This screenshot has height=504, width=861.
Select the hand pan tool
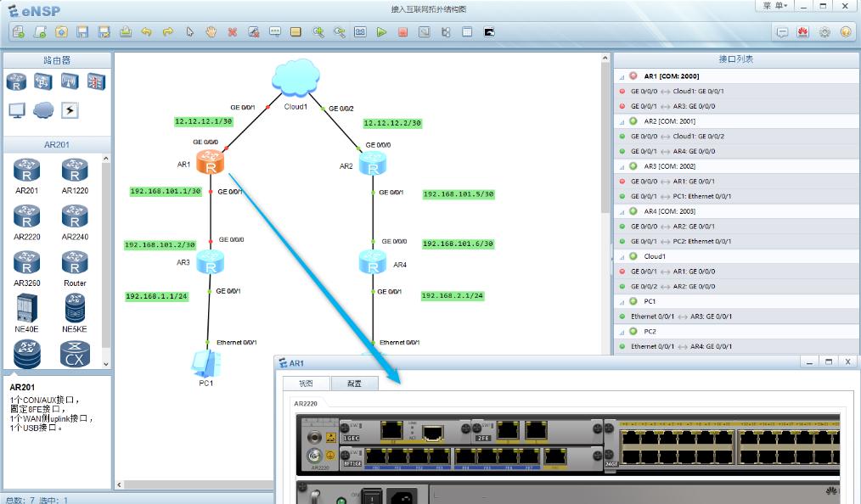coord(211,32)
